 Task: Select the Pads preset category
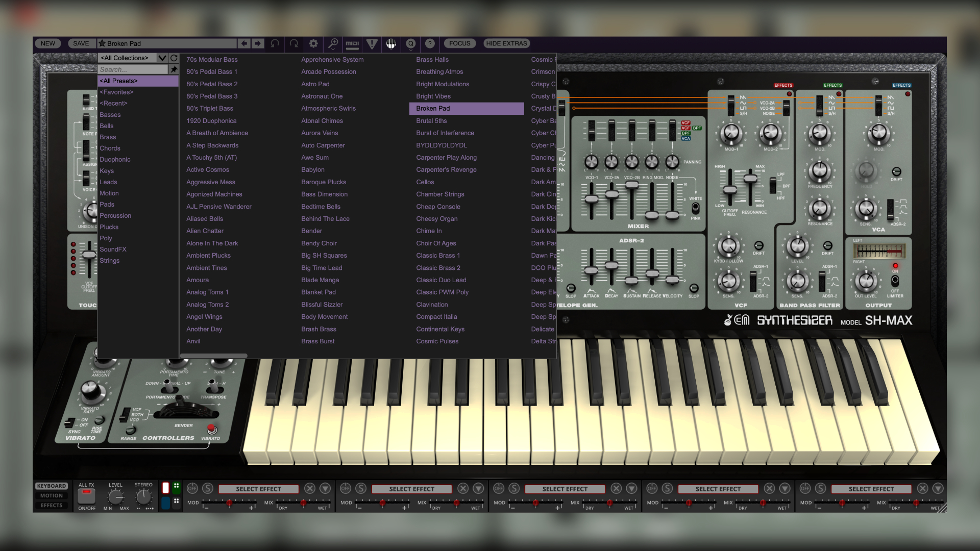(107, 205)
